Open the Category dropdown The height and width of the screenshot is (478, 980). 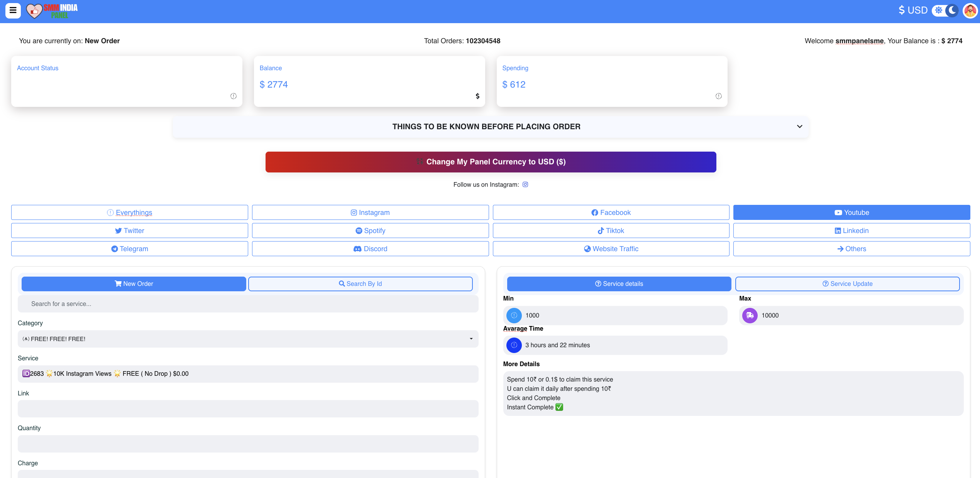point(248,339)
